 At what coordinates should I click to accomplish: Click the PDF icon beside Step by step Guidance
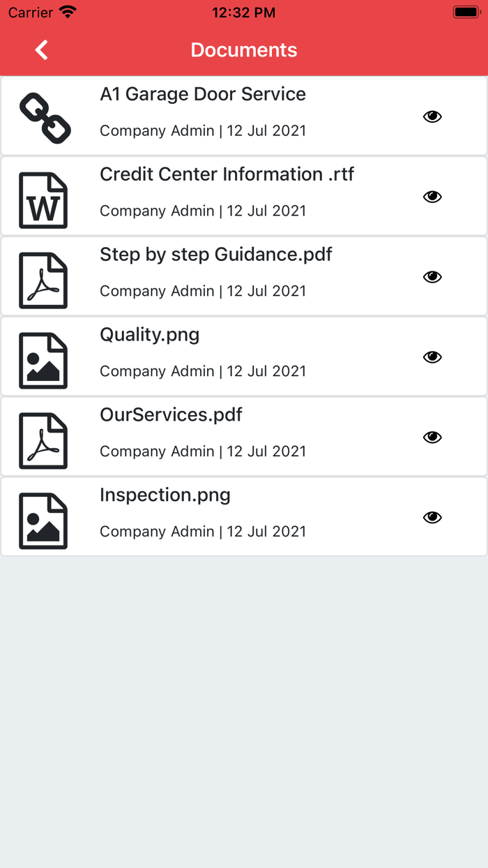tap(43, 280)
